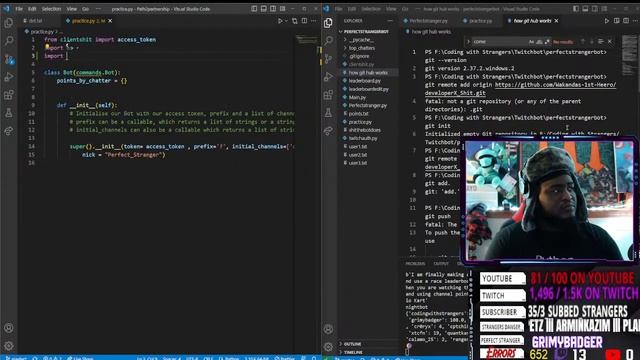The width and height of the screenshot is (640, 360).
Task: Close the practice.py tab in left window
Action: tap(110, 20)
